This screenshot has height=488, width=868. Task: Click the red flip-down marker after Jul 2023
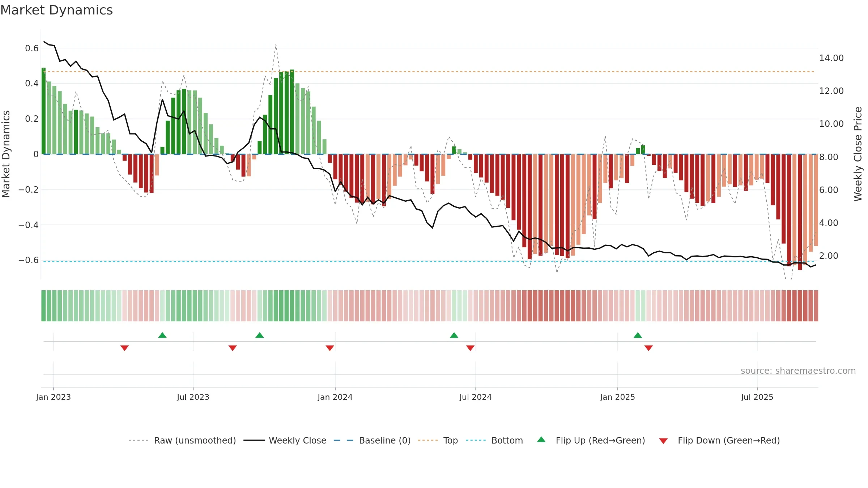click(233, 348)
